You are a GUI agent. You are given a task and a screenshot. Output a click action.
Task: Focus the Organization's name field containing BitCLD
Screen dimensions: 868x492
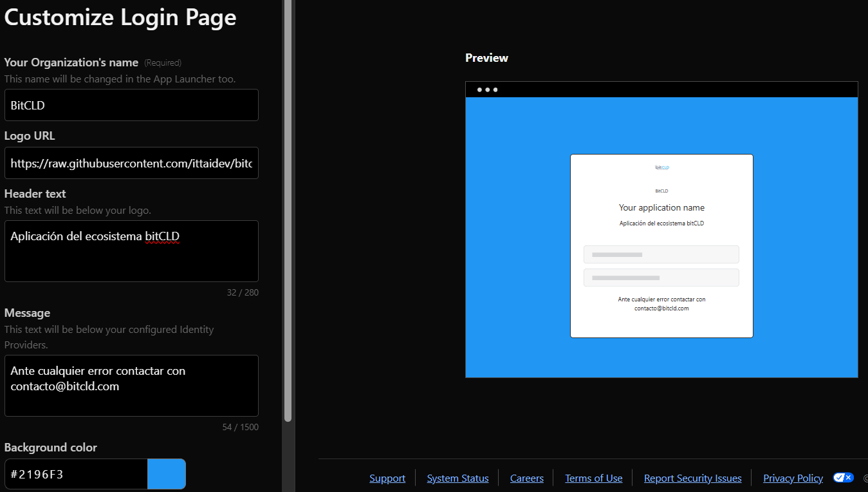(x=131, y=105)
